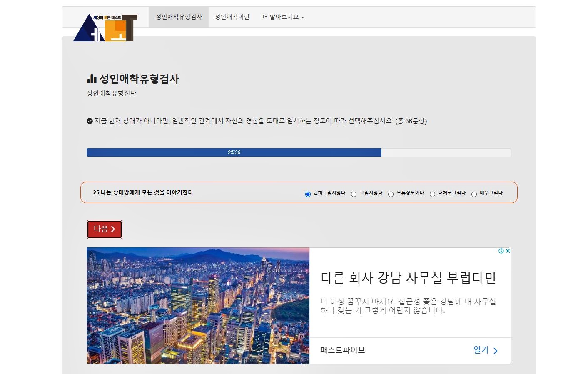The image size is (588, 374).
Task: Select the 그렇지않다 radio option
Action: (354, 194)
